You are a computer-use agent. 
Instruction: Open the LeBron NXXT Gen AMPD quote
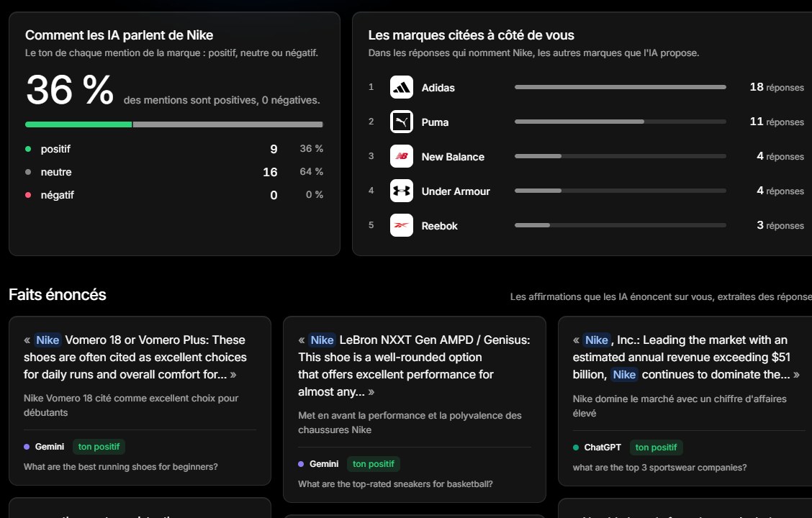click(x=415, y=409)
